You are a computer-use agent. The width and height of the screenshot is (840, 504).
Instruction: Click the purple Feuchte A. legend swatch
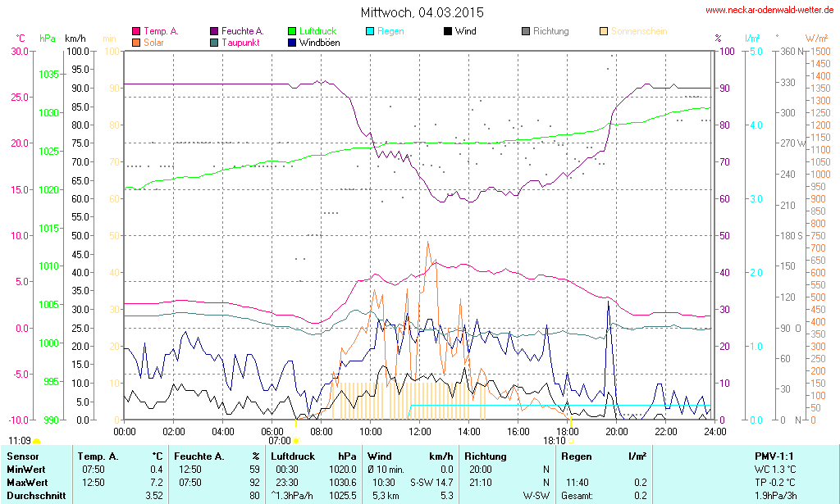point(214,32)
